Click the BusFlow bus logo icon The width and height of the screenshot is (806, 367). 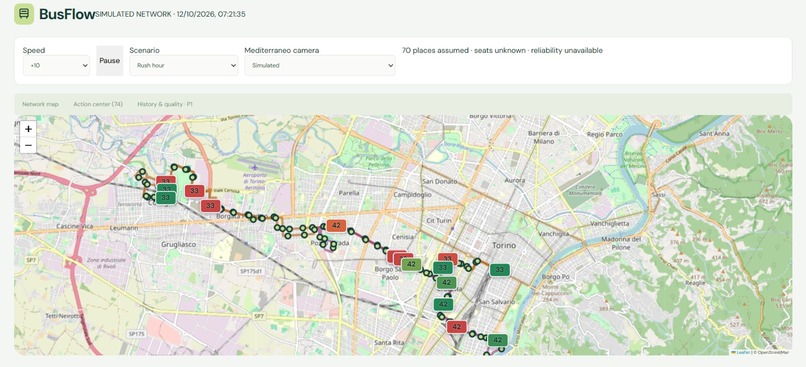[x=24, y=14]
